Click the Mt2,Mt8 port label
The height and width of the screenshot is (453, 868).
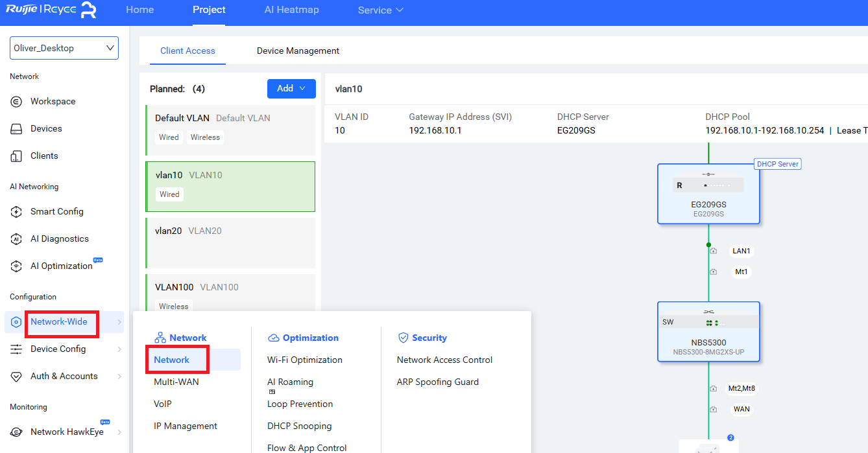pyautogui.click(x=741, y=389)
